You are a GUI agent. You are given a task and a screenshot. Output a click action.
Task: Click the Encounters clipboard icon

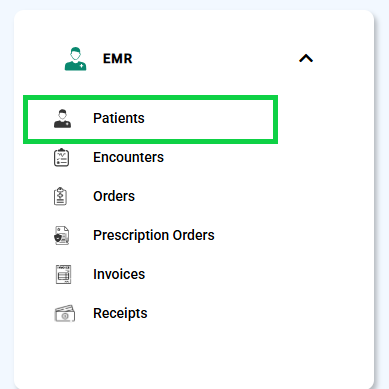[x=61, y=158]
